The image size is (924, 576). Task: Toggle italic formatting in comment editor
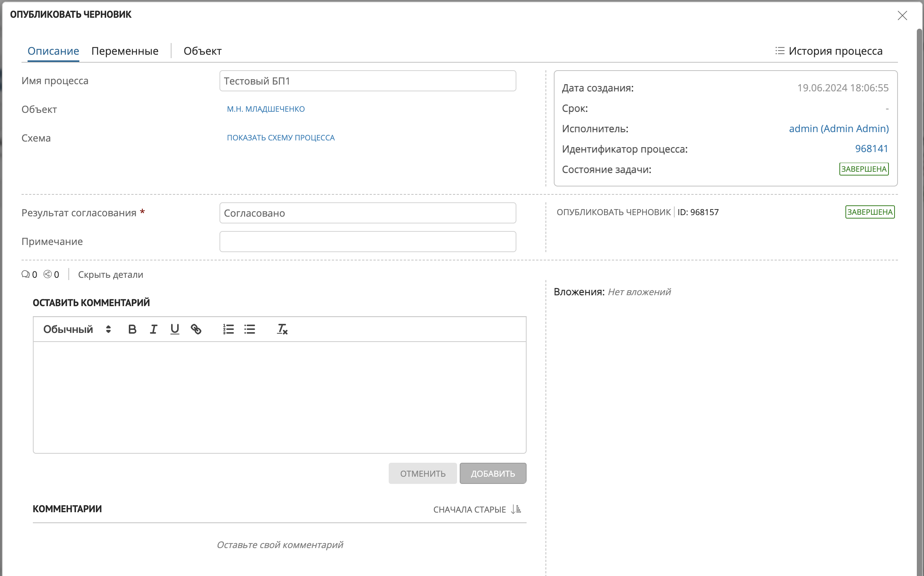click(153, 329)
